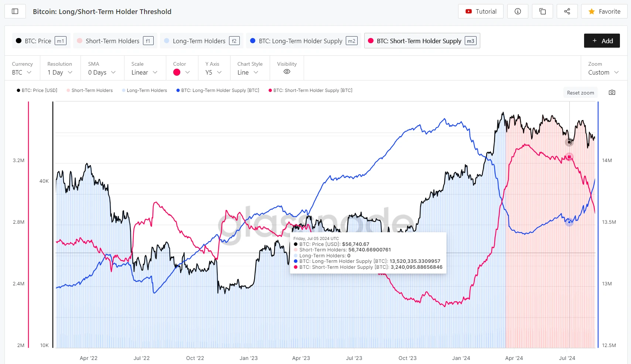The width and height of the screenshot is (631, 364).
Task: Toggle the sidebar panel icon
Action: point(15,11)
